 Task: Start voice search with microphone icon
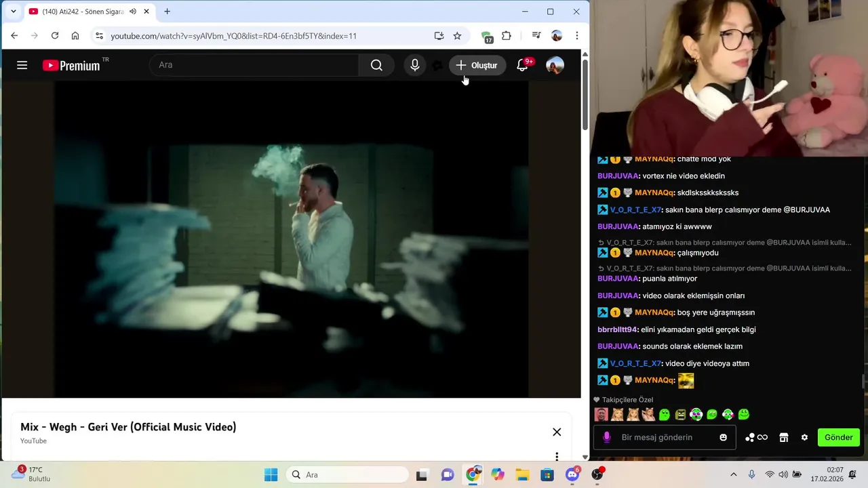tap(415, 65)
